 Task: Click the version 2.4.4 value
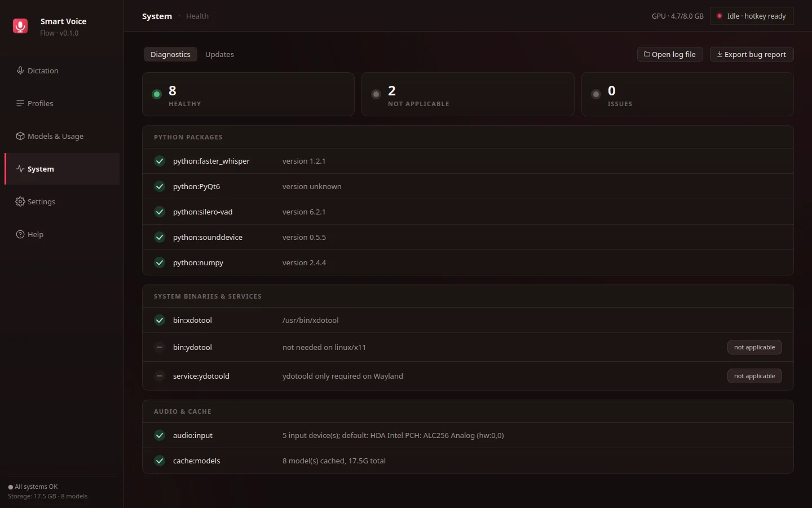click(304, 262)
